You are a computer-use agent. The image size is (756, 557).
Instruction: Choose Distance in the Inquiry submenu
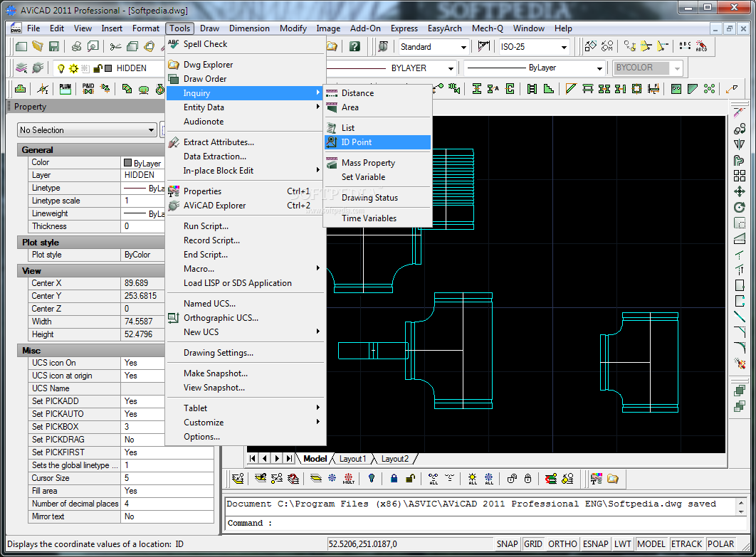378,93
